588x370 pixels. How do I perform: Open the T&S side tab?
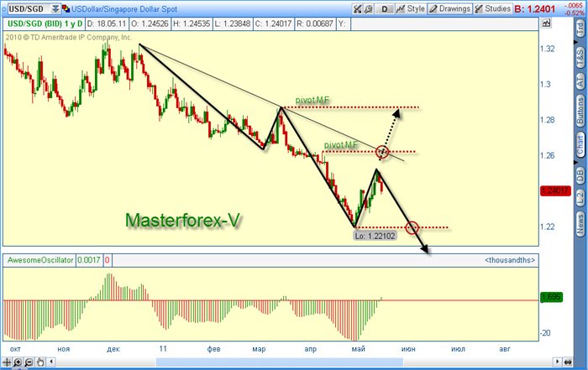click(x=580, y=56)
